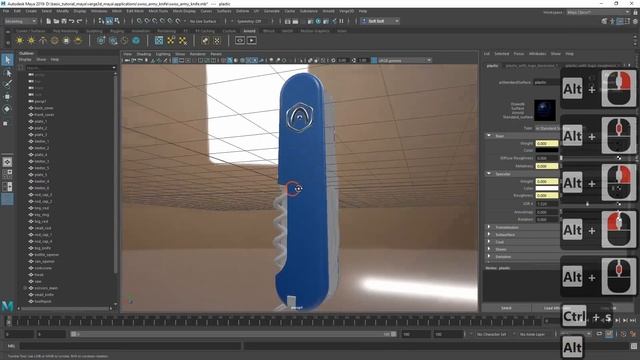
Task: Open the Modeling menu set dropdown
Action: [x=20, y=21]
